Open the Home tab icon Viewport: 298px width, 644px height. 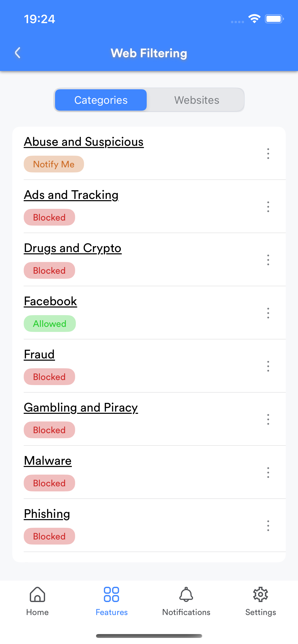(37, 594)
